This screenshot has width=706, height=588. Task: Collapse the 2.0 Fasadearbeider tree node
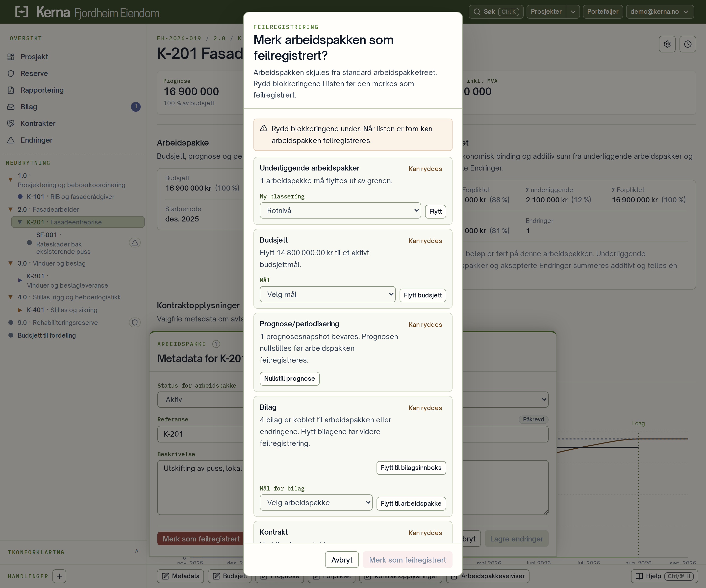[x=11, y=209]
